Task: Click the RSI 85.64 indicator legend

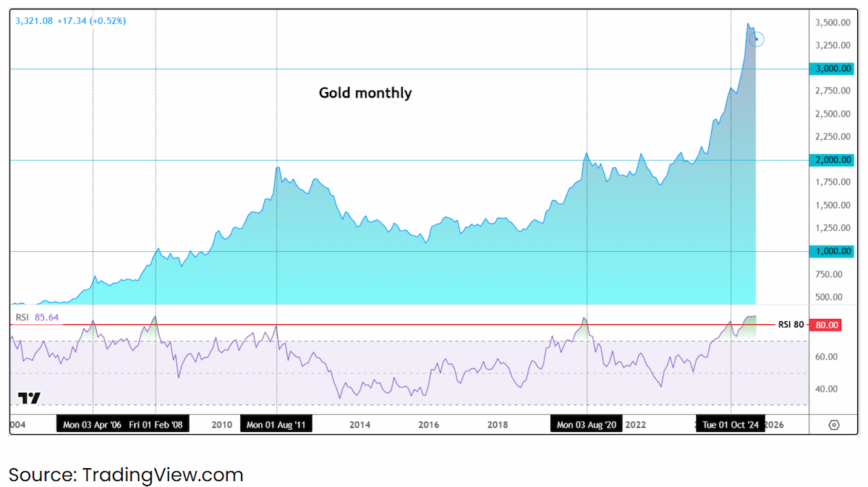Action: [38, 317]
